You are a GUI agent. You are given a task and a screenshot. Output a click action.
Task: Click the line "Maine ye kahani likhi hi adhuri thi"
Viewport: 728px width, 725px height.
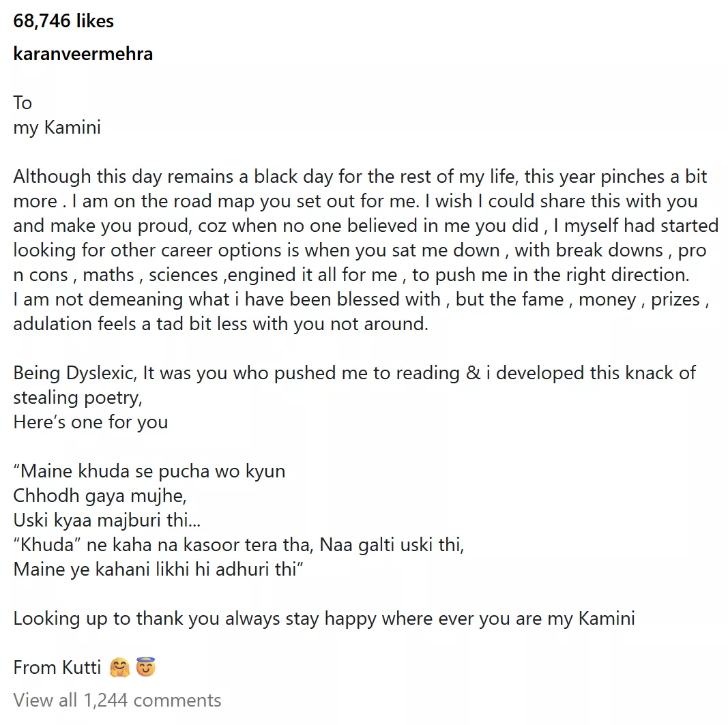[x=158, y=569]
